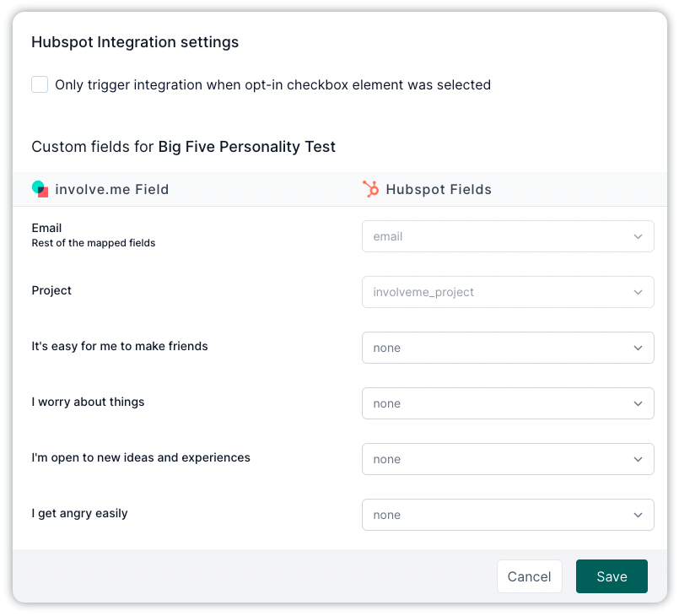Click "I'm open to new ideas and experiences" label
This screenshot has width=679, height=616.
pos(141,457)
